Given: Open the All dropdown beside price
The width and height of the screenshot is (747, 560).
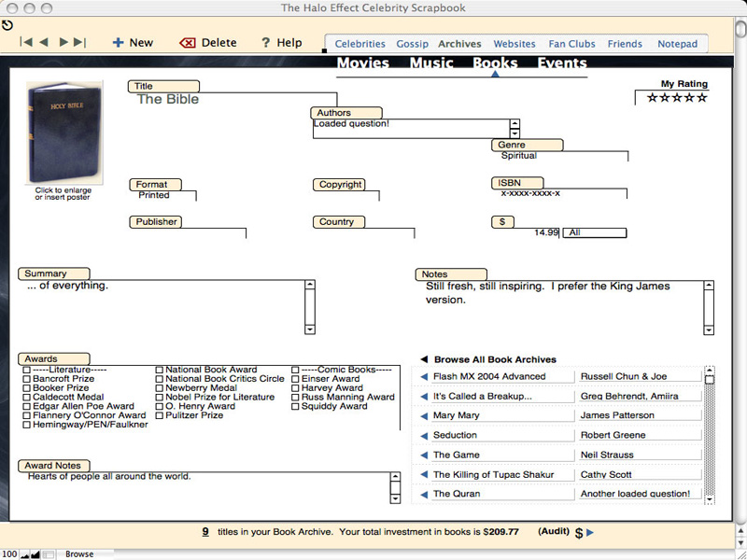Looking at the screenshot, I should click(595, 232).
